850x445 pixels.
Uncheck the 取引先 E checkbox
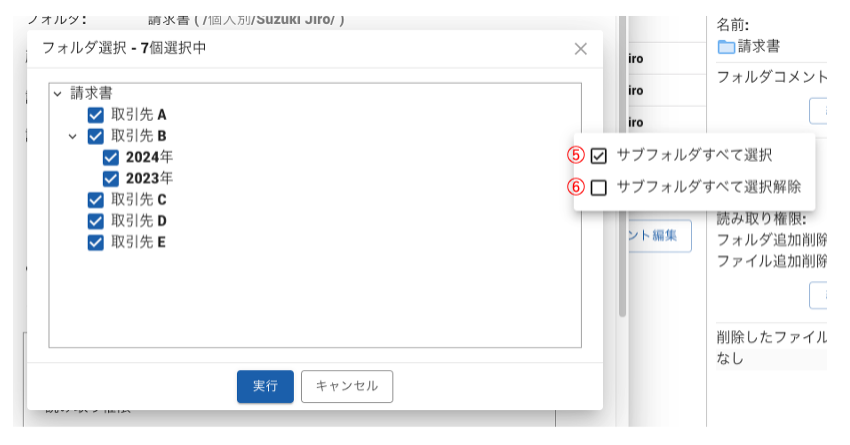point(96,241)
